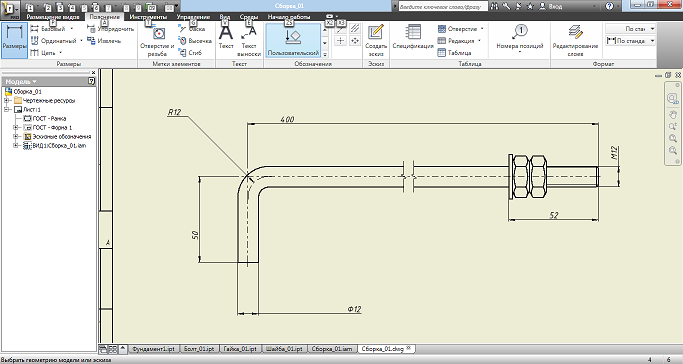The image size is (683, 364).
Task: Click the Извлечь retrieve dimensions tool
Action: [104, 40]
